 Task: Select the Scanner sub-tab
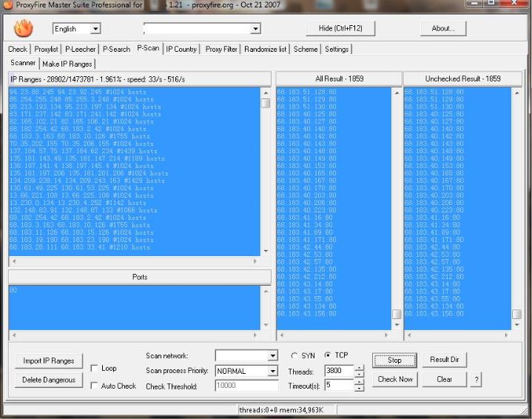click(23, 63)
